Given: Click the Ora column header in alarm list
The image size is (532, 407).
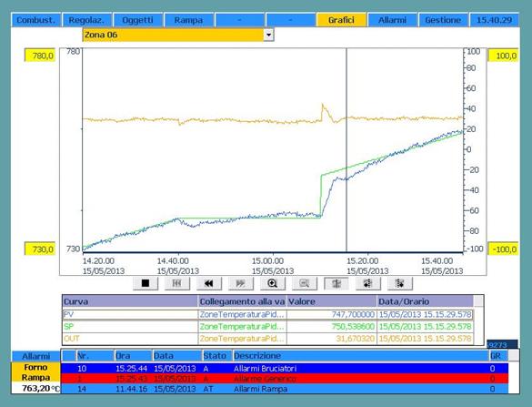Looking at the screenshot, I should tap(133, 356).
